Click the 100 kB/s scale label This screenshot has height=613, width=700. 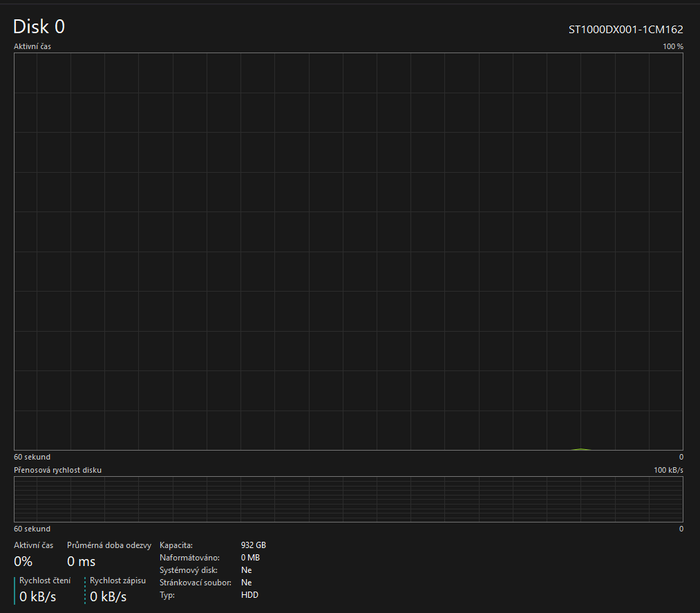(x=668, y=470)
